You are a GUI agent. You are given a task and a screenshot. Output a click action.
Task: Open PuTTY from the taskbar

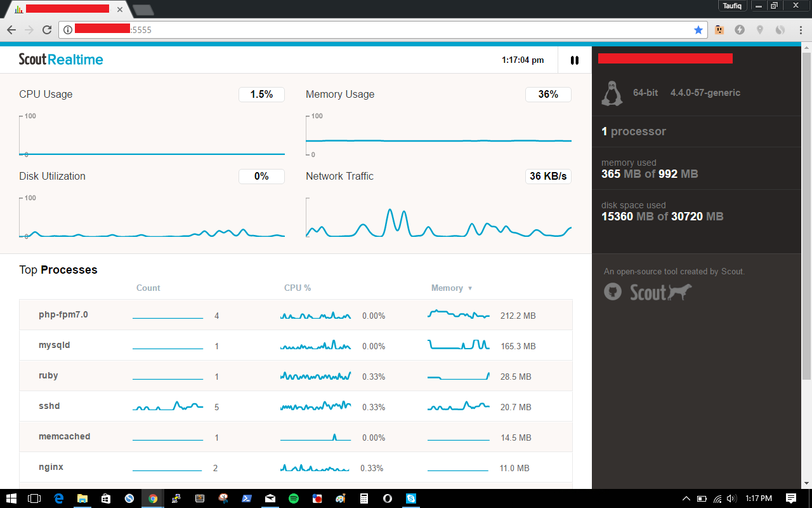(176, 498)
